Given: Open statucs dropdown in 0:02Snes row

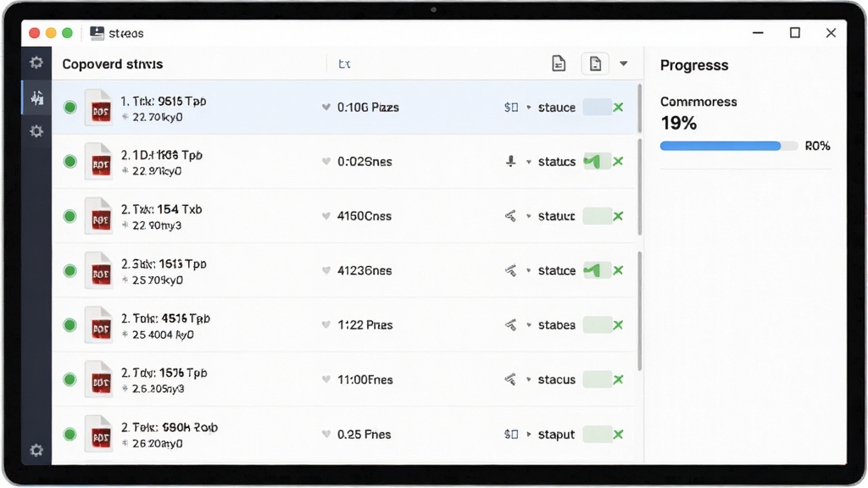Looking at the screenshot, I should 529,162.
